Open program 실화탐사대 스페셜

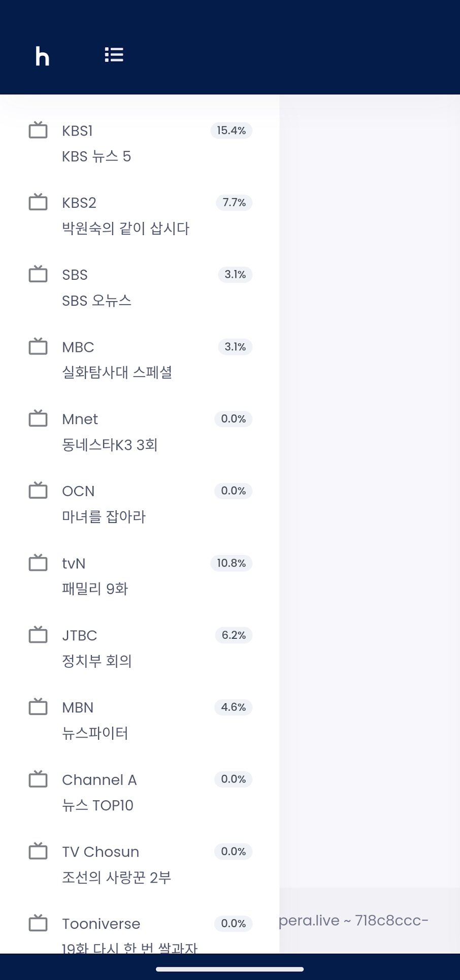pos(117,373)
